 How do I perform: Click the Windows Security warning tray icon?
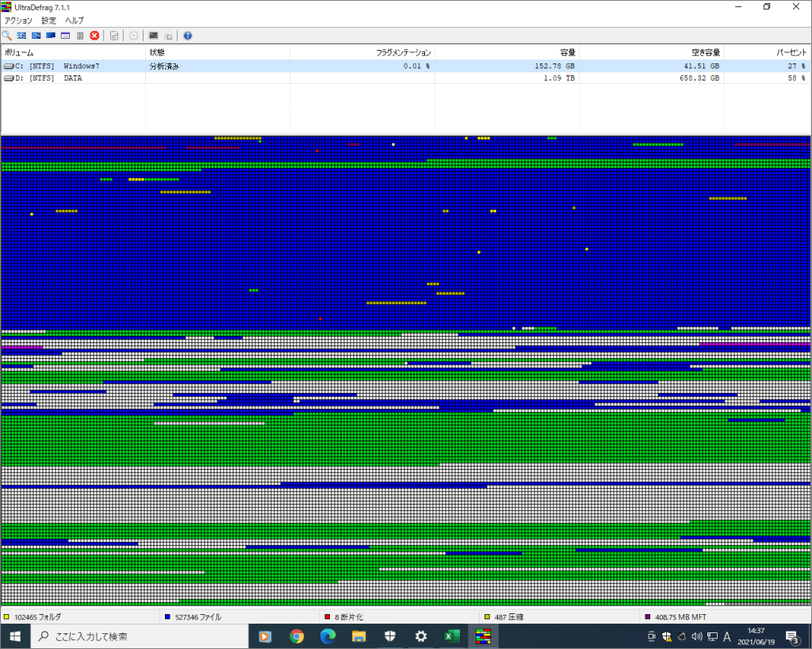666,636
